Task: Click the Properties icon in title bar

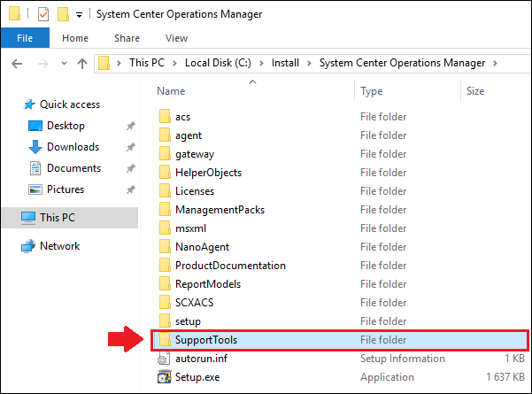Action: coord(43,15)
